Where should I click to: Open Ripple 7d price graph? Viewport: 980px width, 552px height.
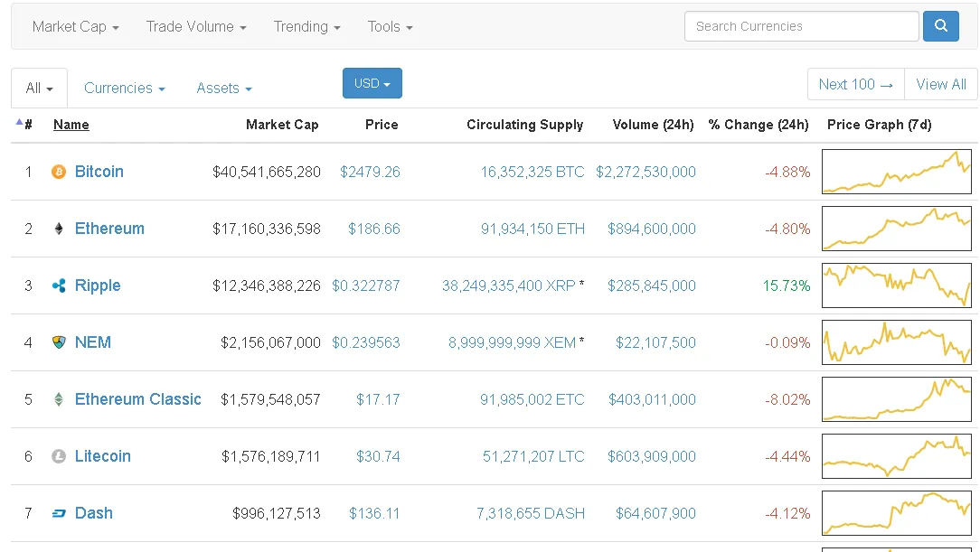point(896,285)
